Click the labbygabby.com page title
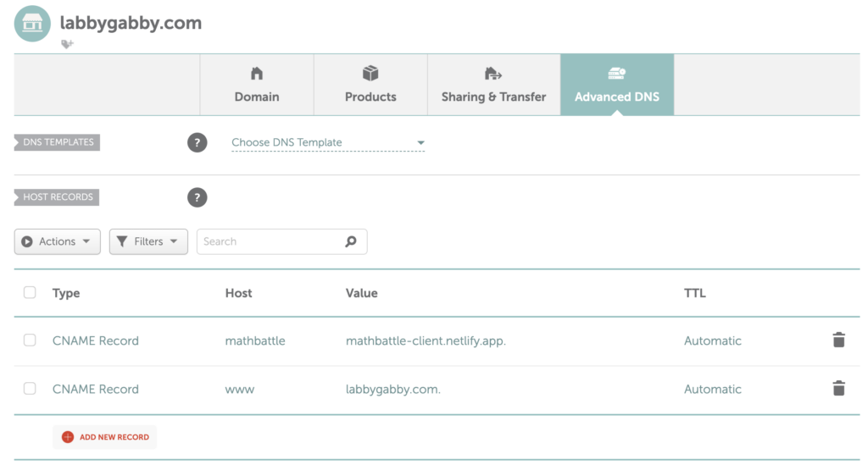This screenshot has width=868, height=465. click(x=131, y=23)
